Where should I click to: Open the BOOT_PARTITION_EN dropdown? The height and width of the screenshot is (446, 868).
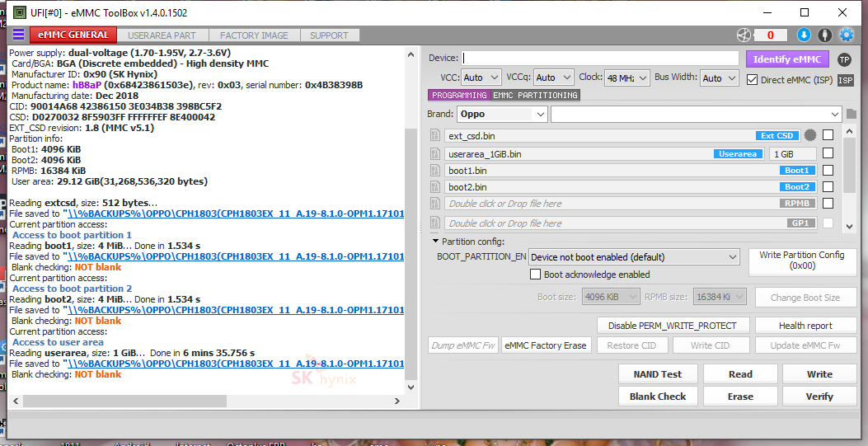pos(634,256)
